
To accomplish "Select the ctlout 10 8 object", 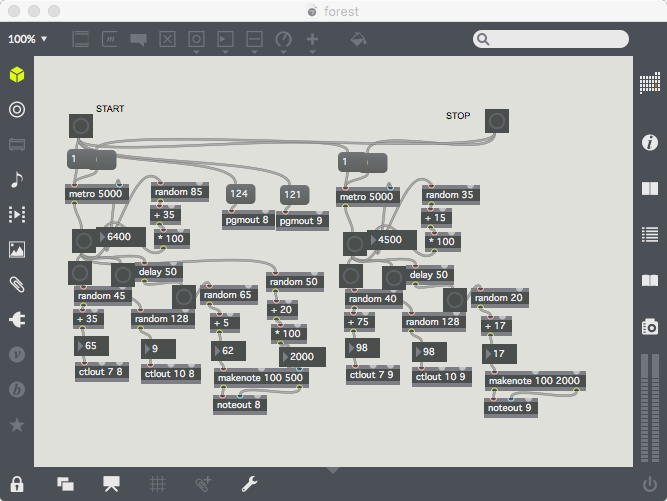I will pos(171,374).
